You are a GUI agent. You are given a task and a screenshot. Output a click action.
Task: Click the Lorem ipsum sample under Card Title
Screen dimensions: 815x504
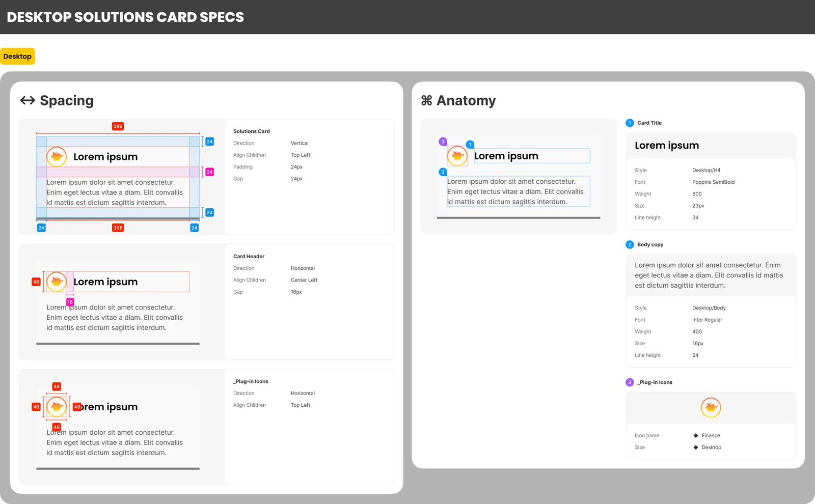[x=667, y=145]
